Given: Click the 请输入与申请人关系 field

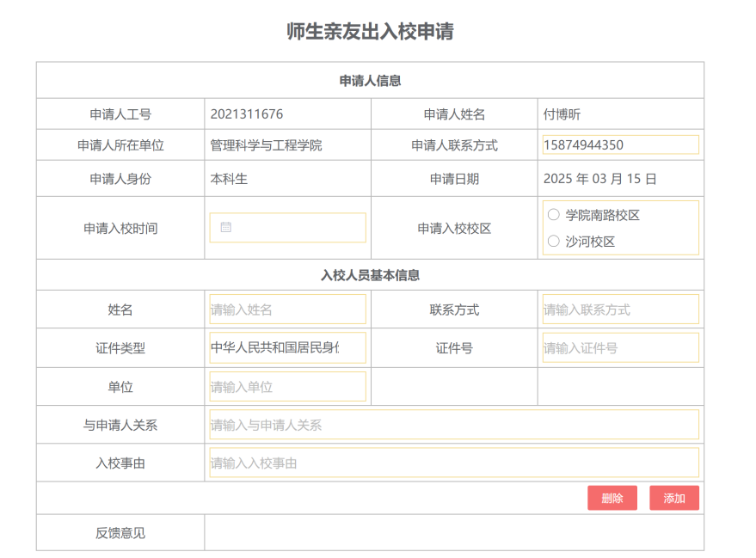Looking at the screenshot, I should pos(453,425).
